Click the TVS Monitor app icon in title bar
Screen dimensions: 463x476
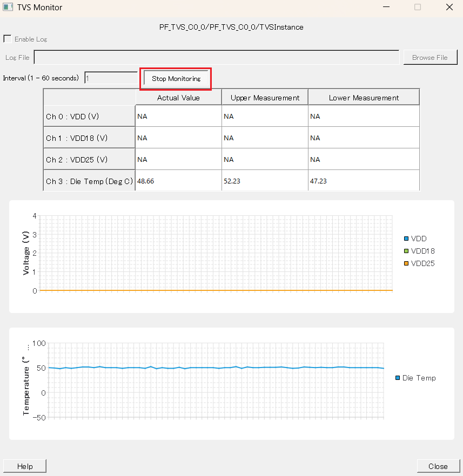[x=8, y=8]
